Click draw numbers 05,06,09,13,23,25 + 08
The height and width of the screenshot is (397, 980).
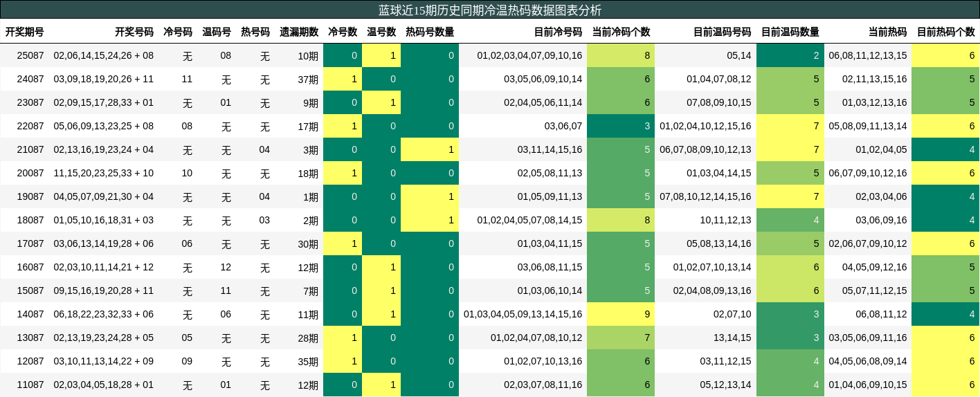(x=104, y=126)
